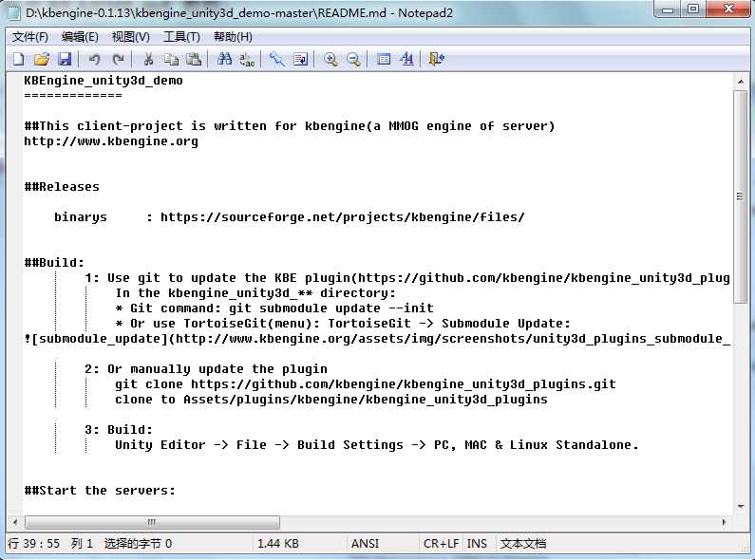This screenshot has height=560, width=755.
Task: Click the 行 39 : 55 status bar field
Action: click(x=33, y=544)
